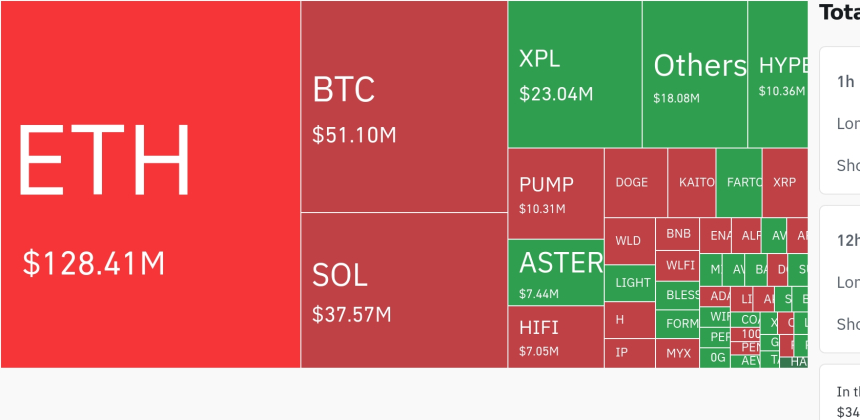Open the BLESS tile
Screen dimensions: 860x420
(678, 295)
